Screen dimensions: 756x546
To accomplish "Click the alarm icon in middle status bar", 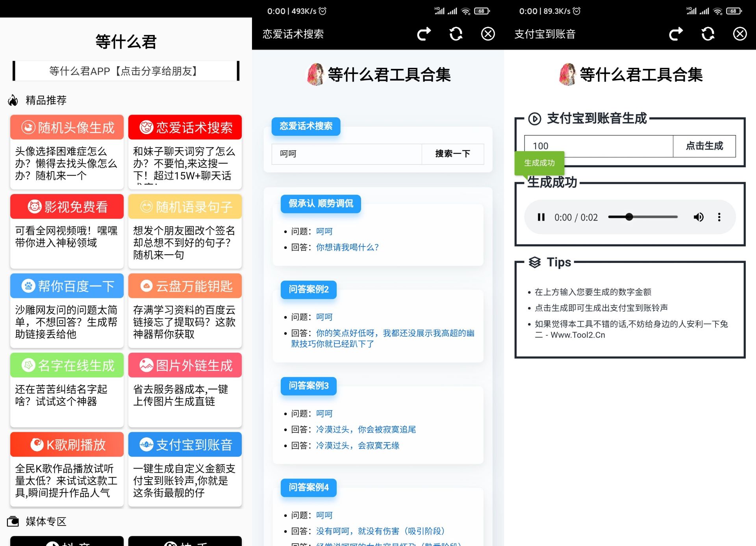I will pos(322,11).
